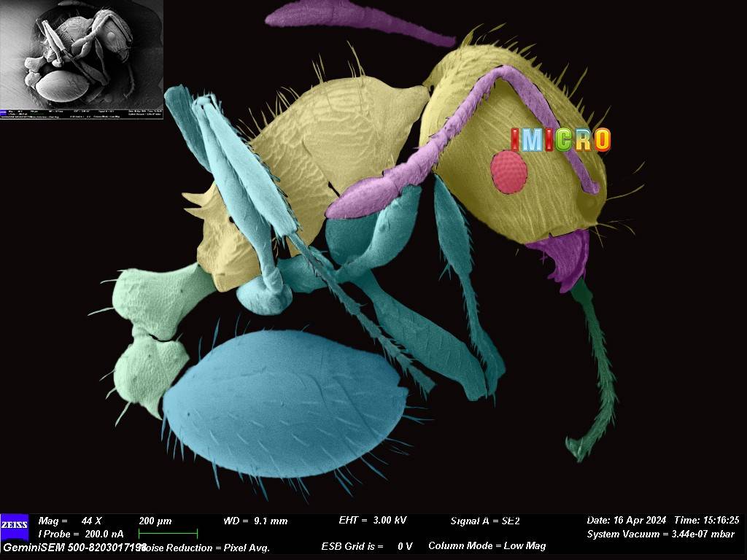Click the Column Mode = Low Mag label
Viewport: 747px width, 560px height.
pyautogui.click(x=487, y=545)
